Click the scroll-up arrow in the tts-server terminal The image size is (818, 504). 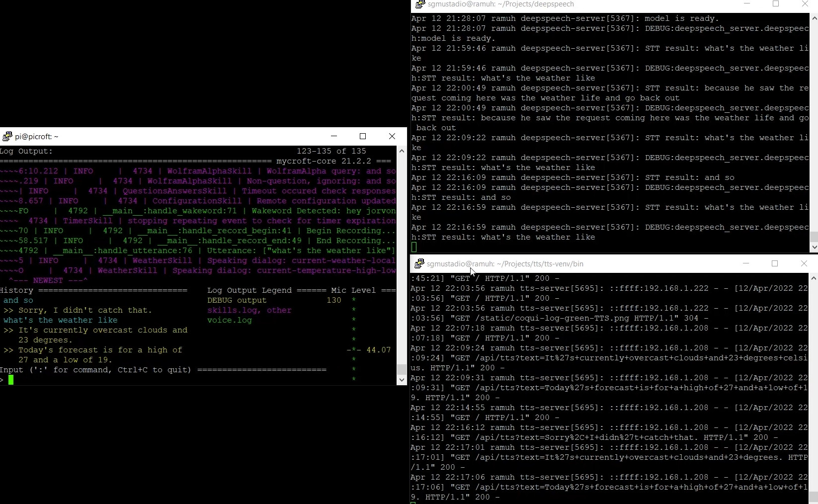[x=814, y=278]
